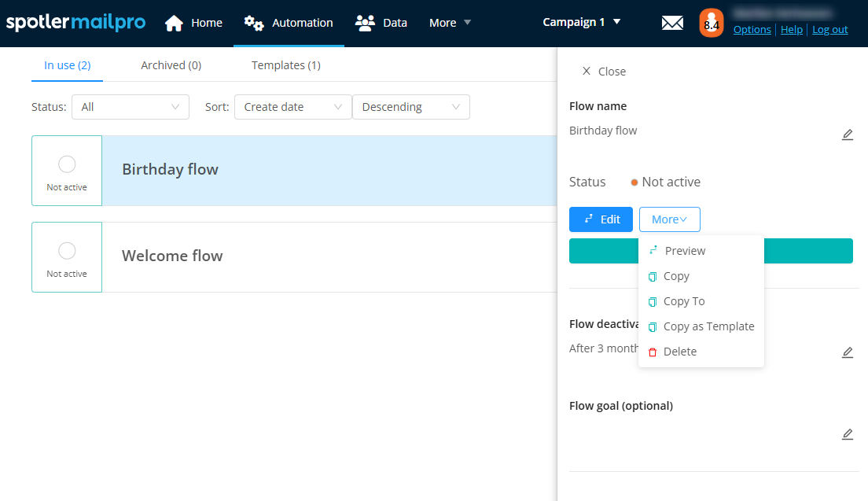This screenshot has height=501, width=868.
Task: Choose Copy as Template from the menu
Action: point(708,326)
